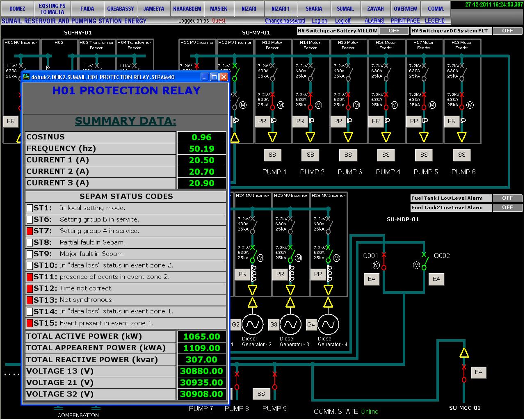
Task: Toggle Fuel Tank2 Low Level Alarm OFF indicator
Action: tap(507, 208)
